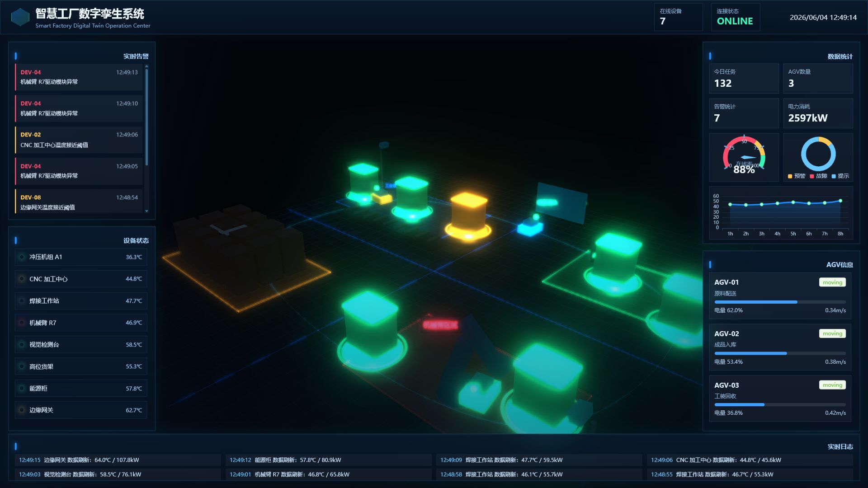
Task: Click the moving badge on AGV-03
Action: tap(832, 385)
